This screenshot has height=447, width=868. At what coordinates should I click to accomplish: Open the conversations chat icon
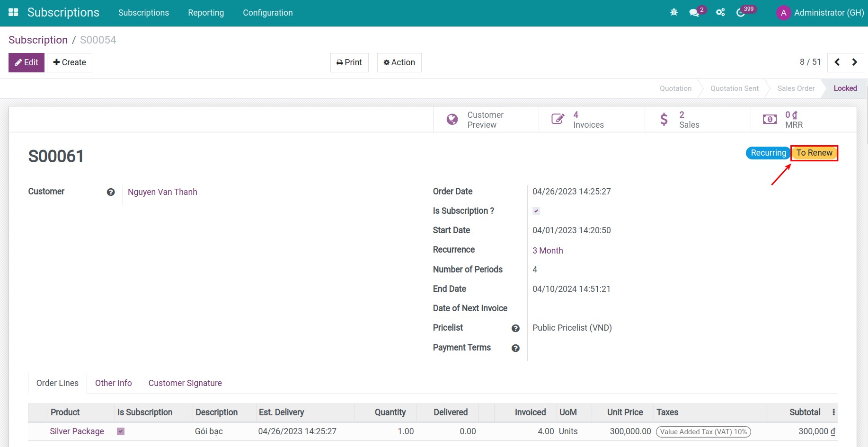click(694, 13)
